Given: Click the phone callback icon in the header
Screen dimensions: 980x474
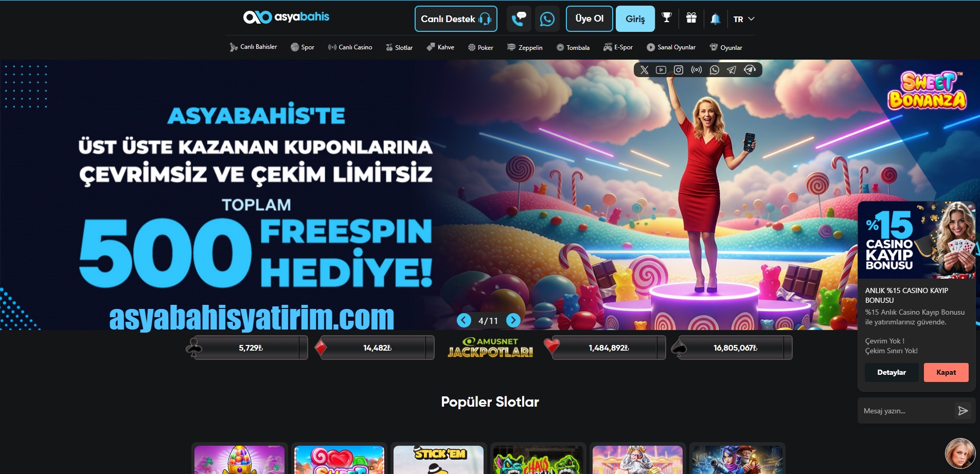Looking at the screenshot, I should pyautogui.click(x=519, y=19).
